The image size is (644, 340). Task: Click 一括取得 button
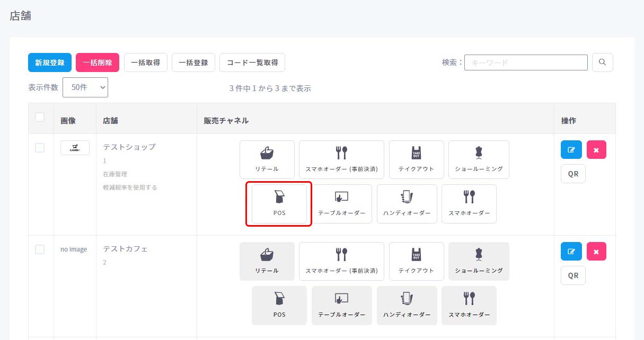146,62
